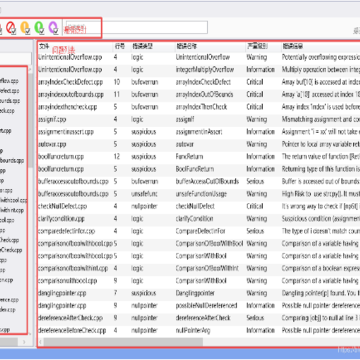Click line number 11 in arrayindexoutofbounds.cpp row
The image size is (360, 360).
click(117, 95)
